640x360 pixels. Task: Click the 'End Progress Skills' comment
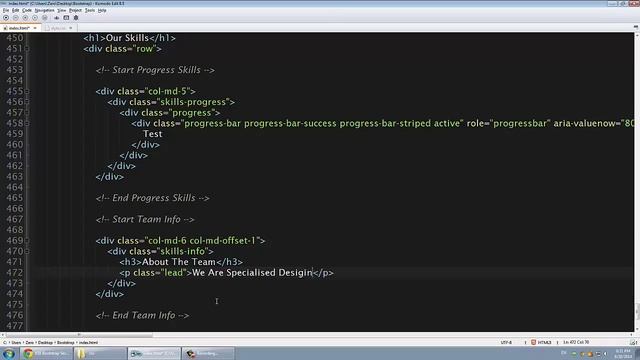coord(152,198)
